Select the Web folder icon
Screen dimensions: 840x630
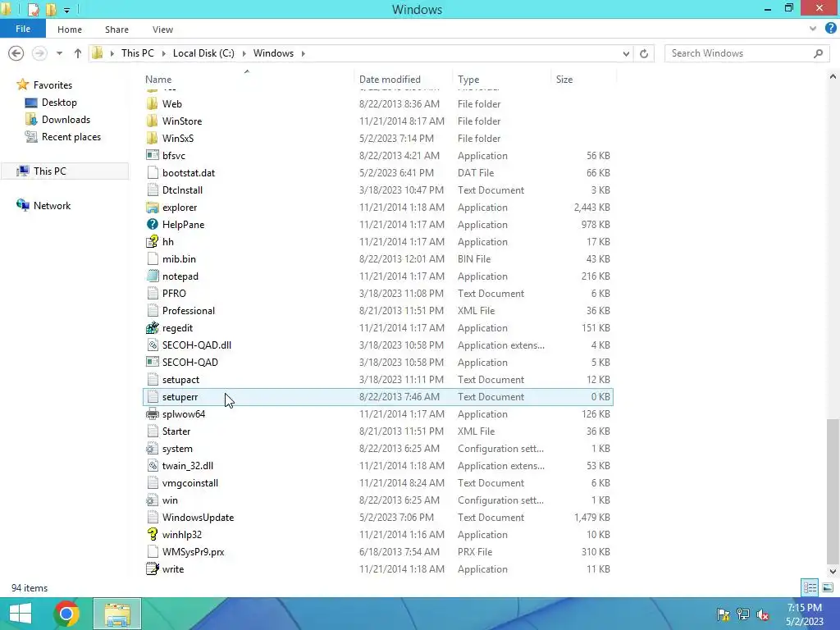pyautogui.click(x=152, y=104)
